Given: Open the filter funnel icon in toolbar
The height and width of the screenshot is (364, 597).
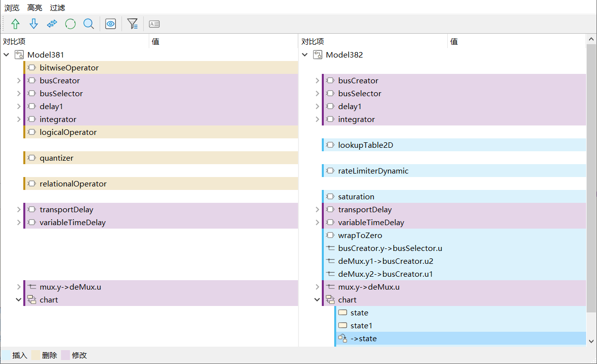Looking at the screenshot, I should point(132,24).
